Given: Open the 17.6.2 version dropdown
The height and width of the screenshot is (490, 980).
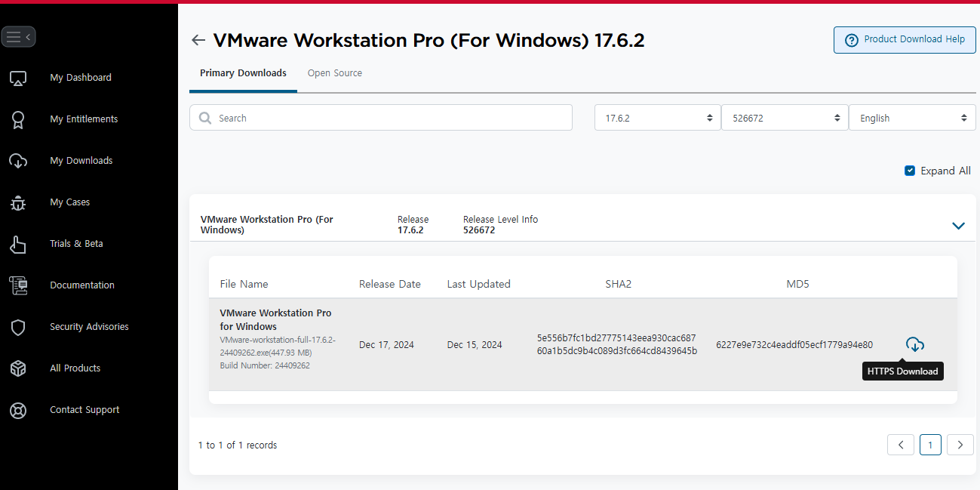Looking at the screenshot, I should pyautogui.click(x=657, y=118).
